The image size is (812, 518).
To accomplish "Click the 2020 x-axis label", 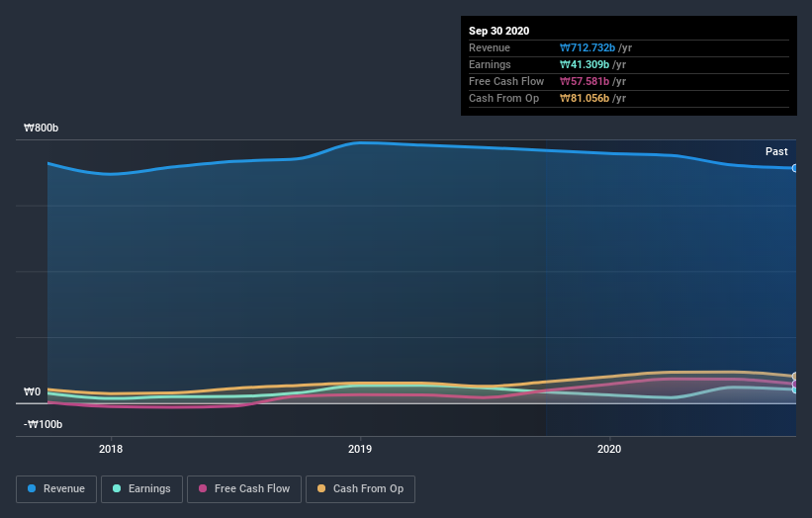I will [x=609, y=449].
